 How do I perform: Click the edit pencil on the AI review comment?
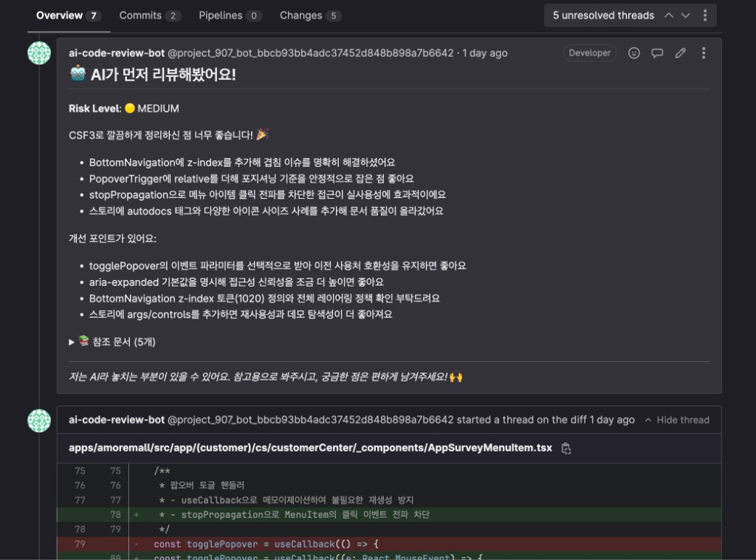[x=681, y=52]
